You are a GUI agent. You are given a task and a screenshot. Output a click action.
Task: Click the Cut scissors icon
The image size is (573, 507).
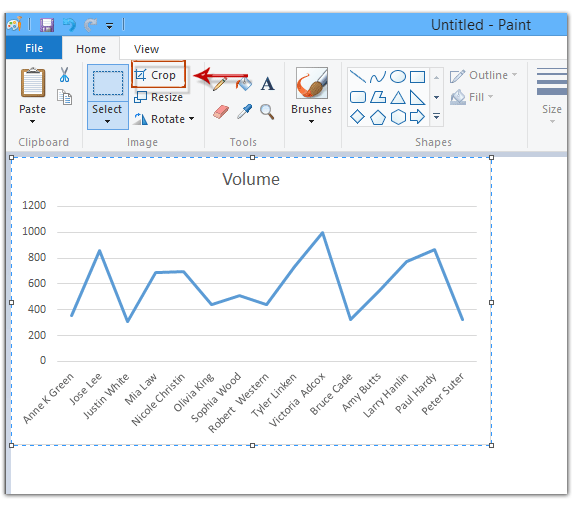tap(64, 75)
